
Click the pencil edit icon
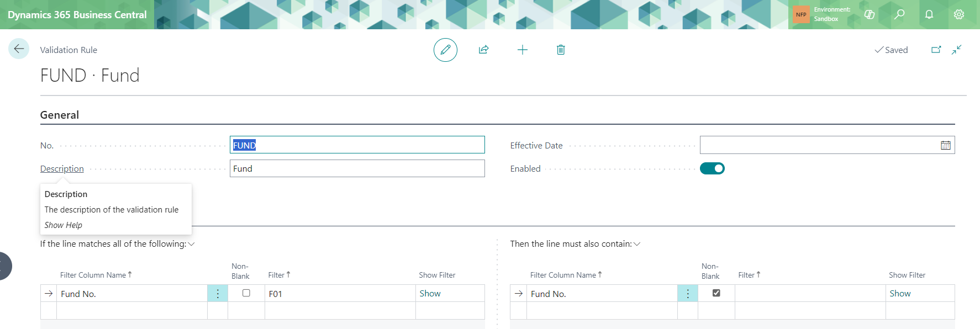tap(445, 50)
